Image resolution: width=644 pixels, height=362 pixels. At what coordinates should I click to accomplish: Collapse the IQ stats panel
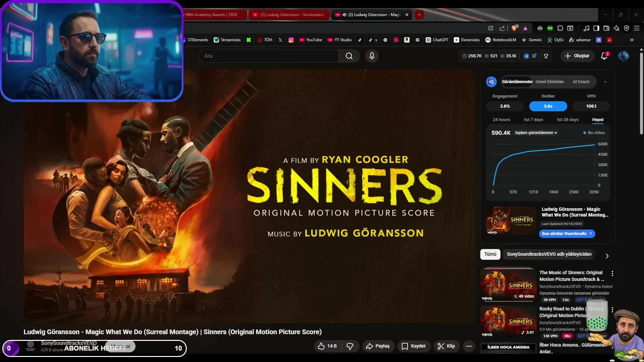pyautogui.click(x=605, y=81)
